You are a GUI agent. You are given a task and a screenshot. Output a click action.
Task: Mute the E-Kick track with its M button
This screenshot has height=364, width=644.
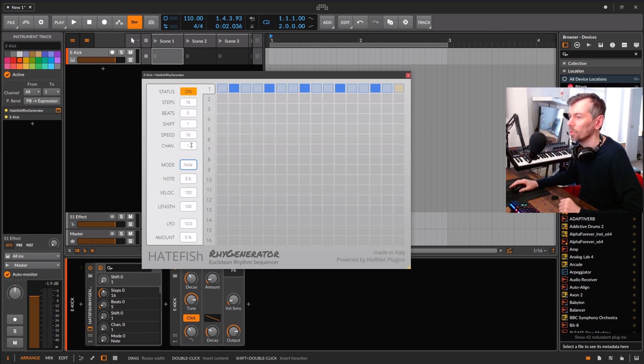pos(130,52)
